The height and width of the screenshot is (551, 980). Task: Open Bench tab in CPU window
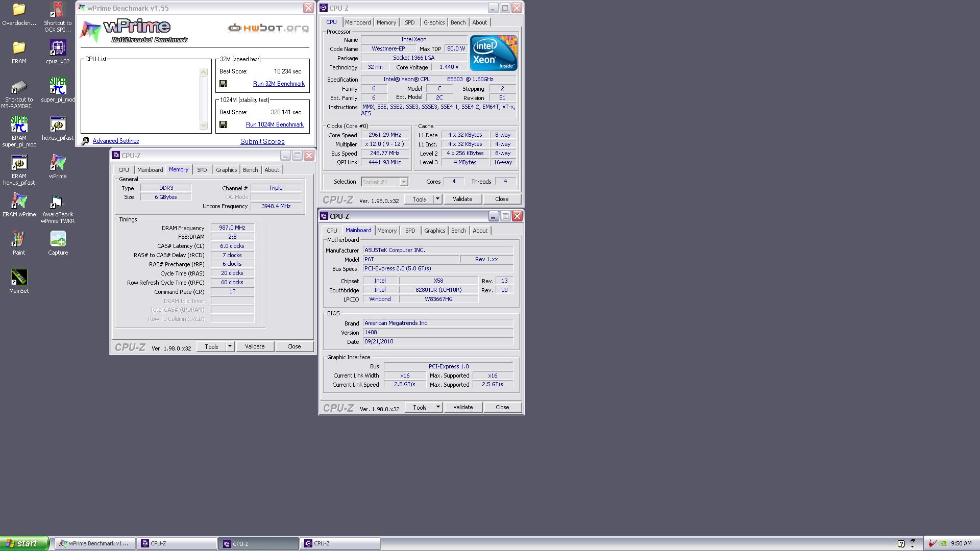(458, 22)
